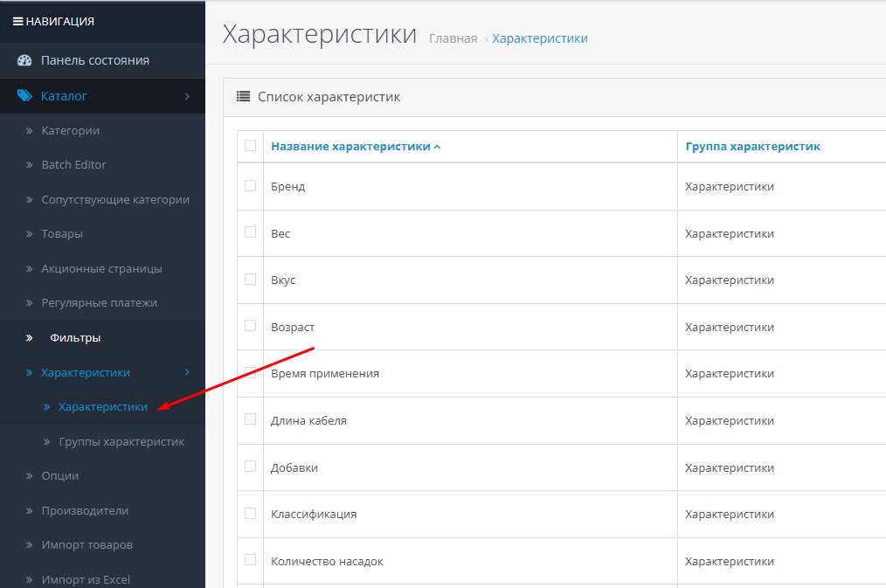Sort by Группа характеристик column
The image size is (886, 588).
[752, 147]
